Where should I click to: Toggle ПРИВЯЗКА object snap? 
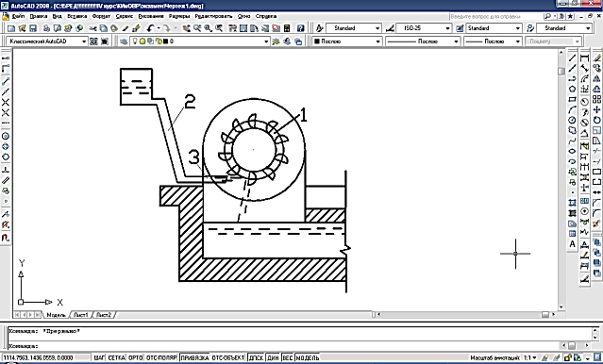194,357
